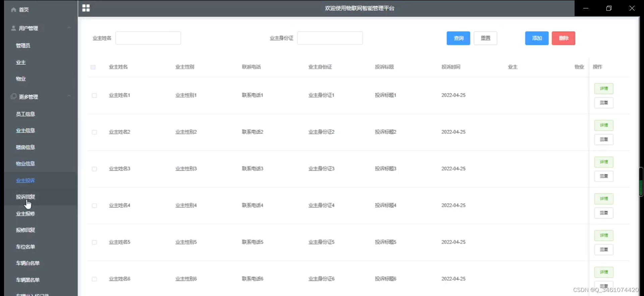Click the blue 添加 button
644x296 pixels.
[537, 38]
